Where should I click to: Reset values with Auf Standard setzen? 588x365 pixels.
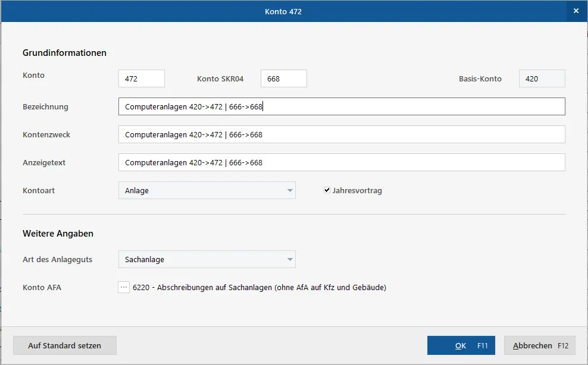click(65, 345)
